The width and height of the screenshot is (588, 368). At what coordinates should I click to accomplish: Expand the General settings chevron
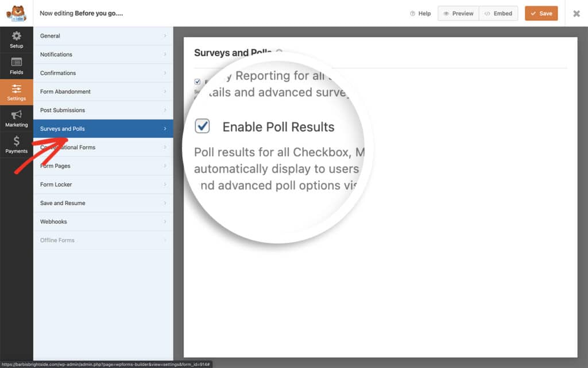click(165, 36)
